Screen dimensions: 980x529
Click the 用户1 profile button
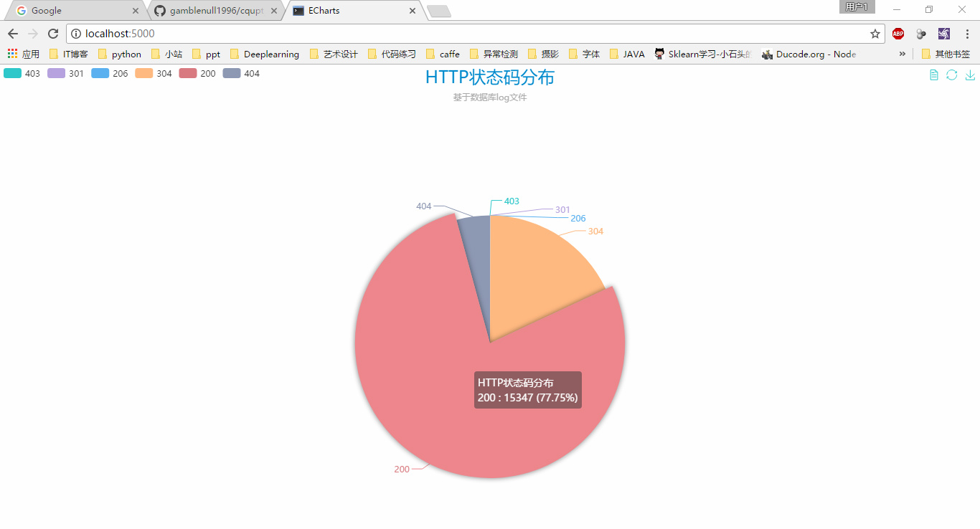coord(857,7)
